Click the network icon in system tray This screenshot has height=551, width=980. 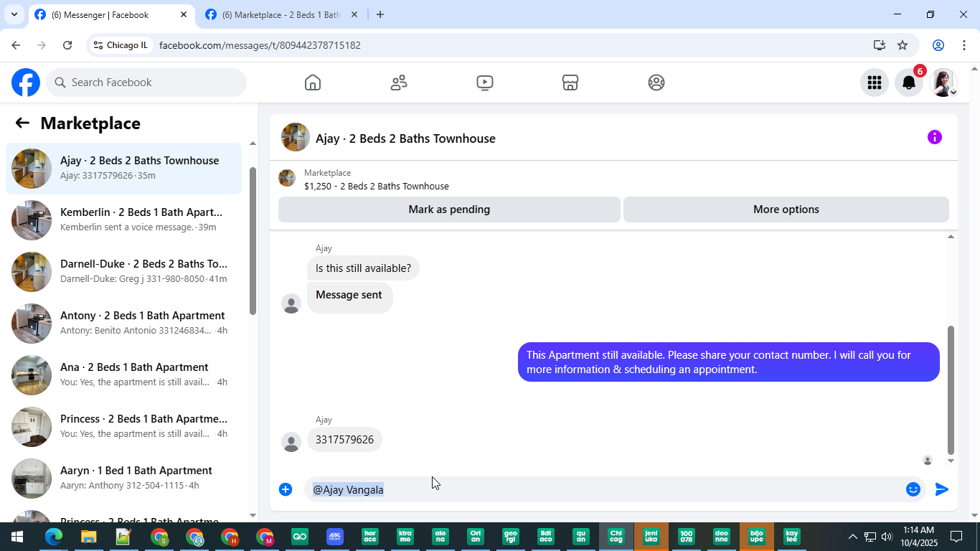click(870, 537)
